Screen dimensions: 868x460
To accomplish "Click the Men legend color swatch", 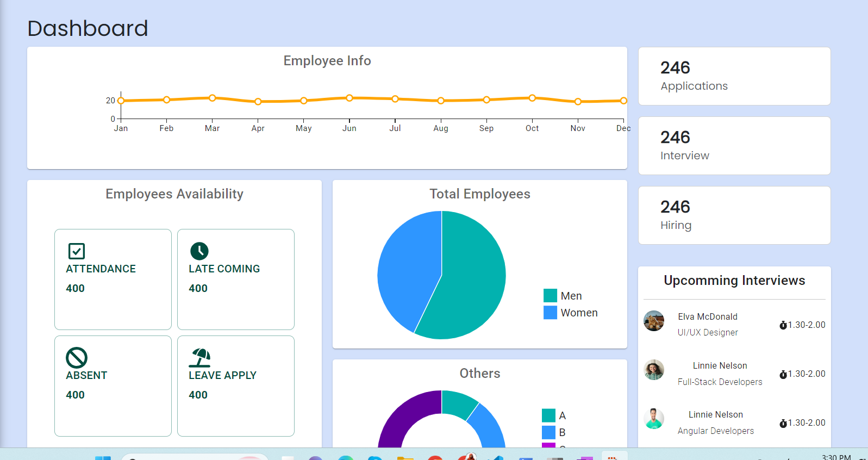I will point(550,296).
